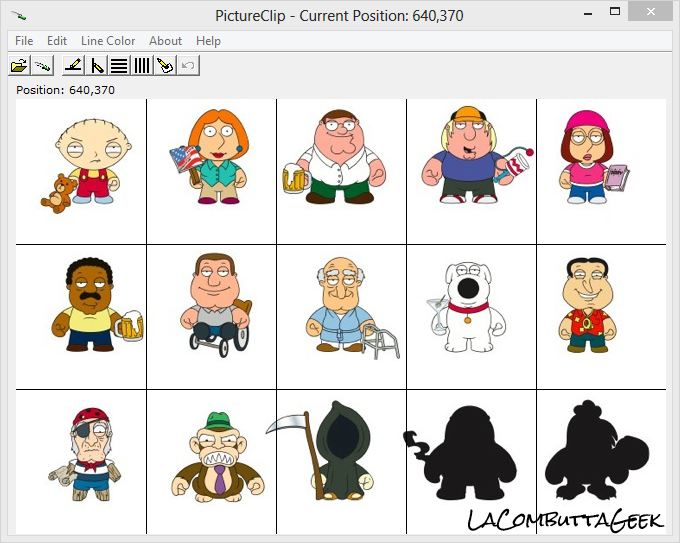Click the old man with walker
Image resolution: width=680 pixels, height=543 pixels.
pyautogui.click(x=352, y=308)
